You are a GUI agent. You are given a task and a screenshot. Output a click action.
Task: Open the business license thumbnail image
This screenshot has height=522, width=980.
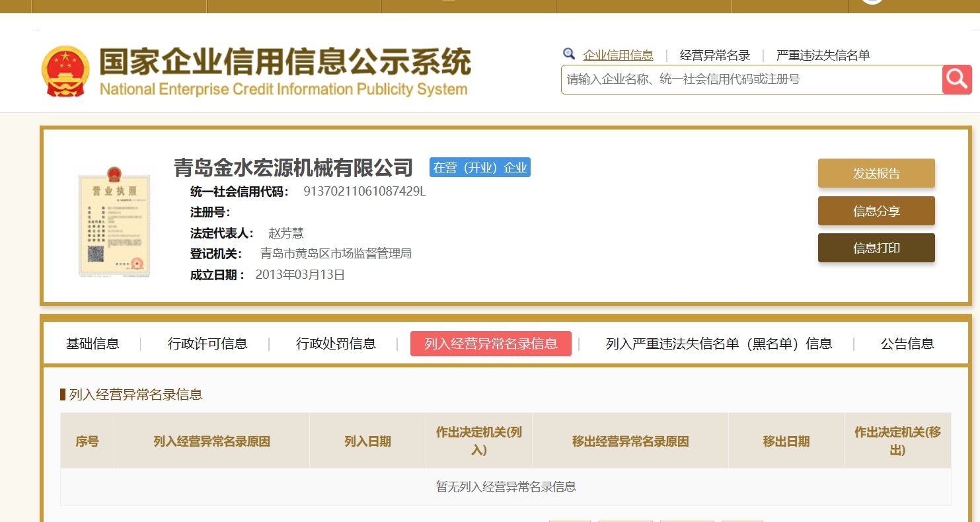pyautogui.click(x=114, y=221)
